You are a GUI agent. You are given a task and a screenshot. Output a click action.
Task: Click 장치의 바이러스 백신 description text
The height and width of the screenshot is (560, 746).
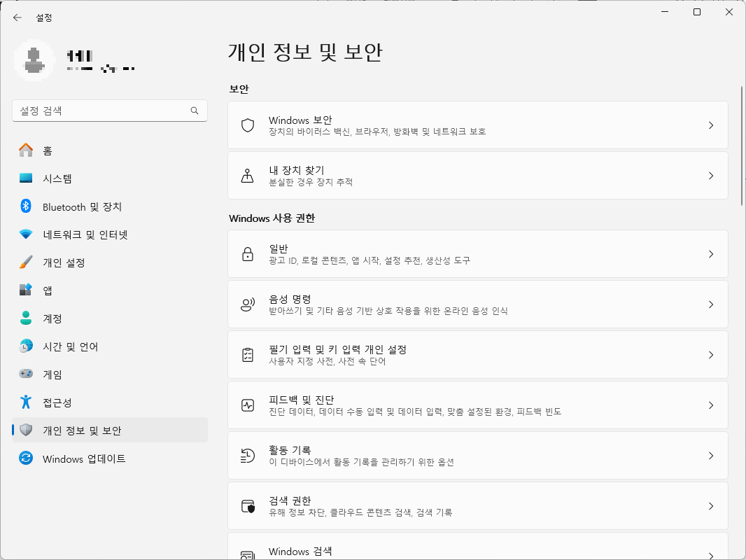[x=376, y=132]
